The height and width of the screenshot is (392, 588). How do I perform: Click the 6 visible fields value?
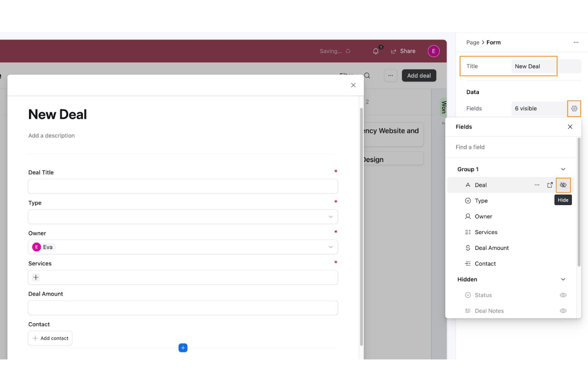tap(538, 108)
